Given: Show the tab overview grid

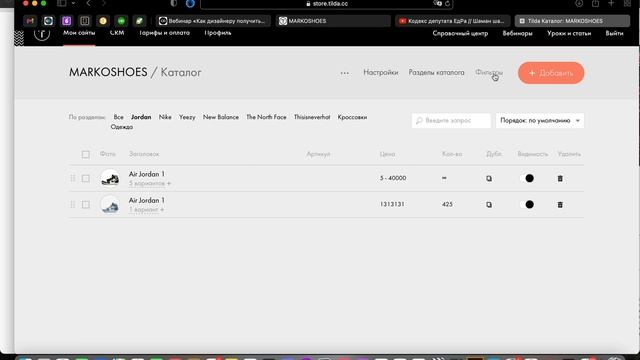Looking at the screenshot, I should coord(627,3).
